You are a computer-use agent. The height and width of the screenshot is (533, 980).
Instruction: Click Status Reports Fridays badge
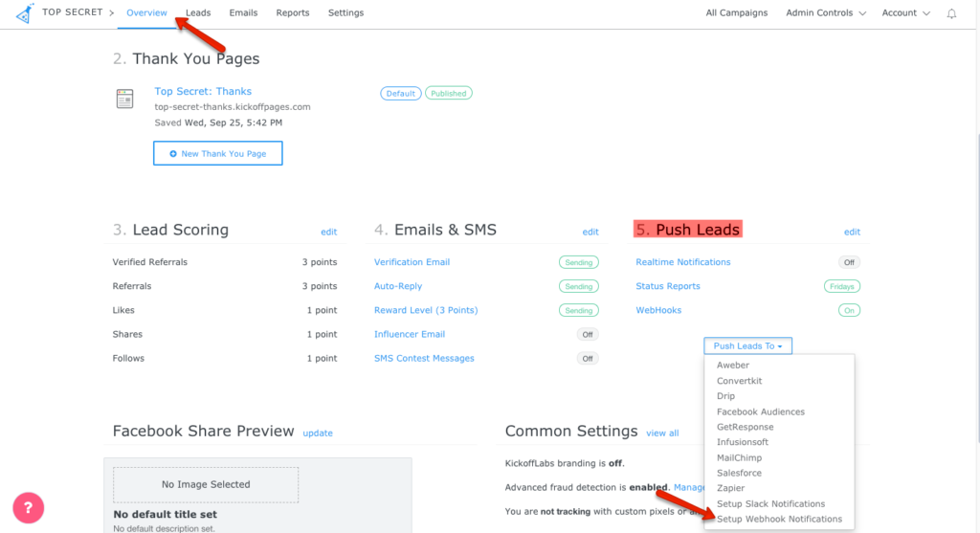click(x=842, y=286)
